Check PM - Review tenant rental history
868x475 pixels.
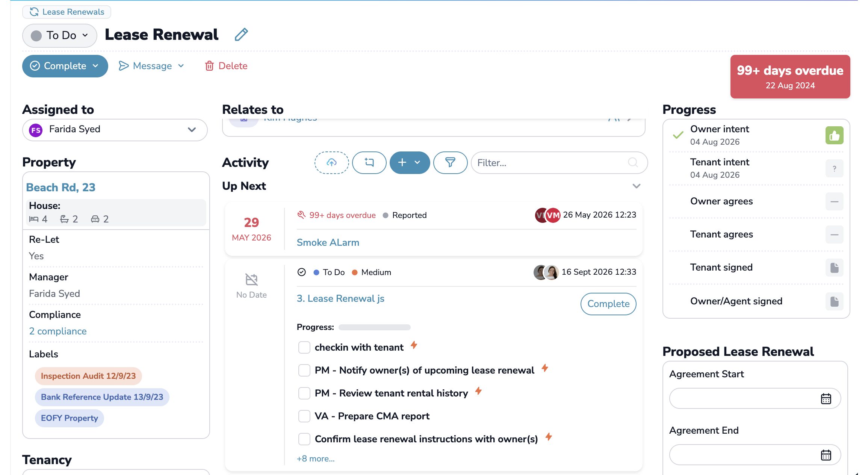[304, 393]
